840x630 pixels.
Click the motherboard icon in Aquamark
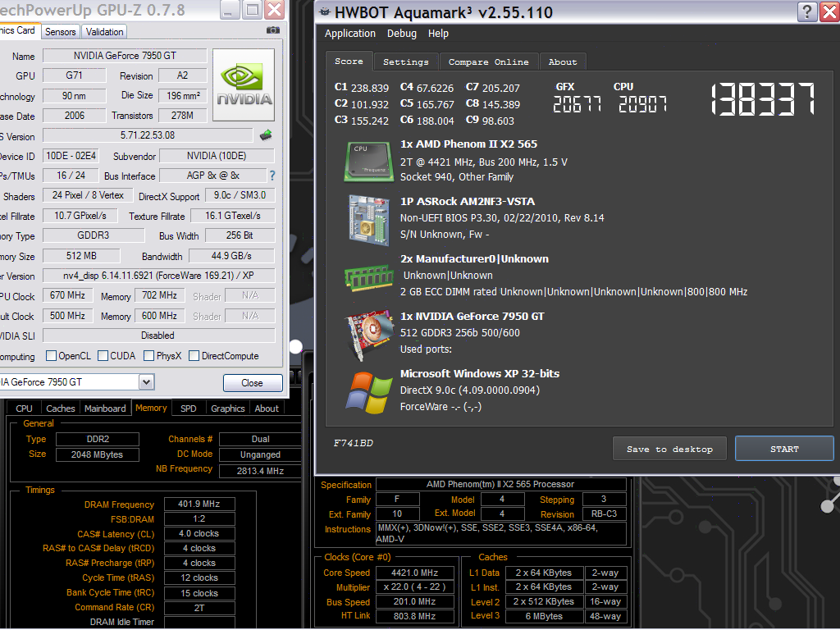(x=368, y=220)
